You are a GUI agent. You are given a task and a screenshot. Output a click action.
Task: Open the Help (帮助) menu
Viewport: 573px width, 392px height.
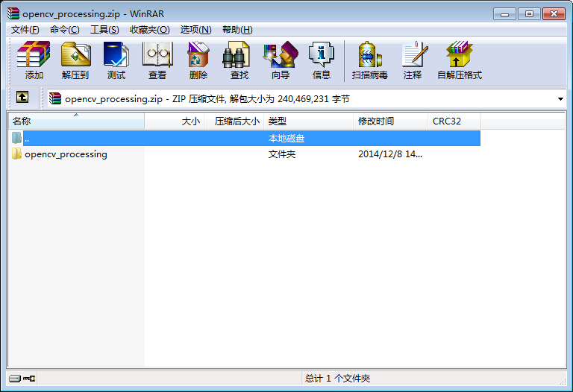coord(237,30)
